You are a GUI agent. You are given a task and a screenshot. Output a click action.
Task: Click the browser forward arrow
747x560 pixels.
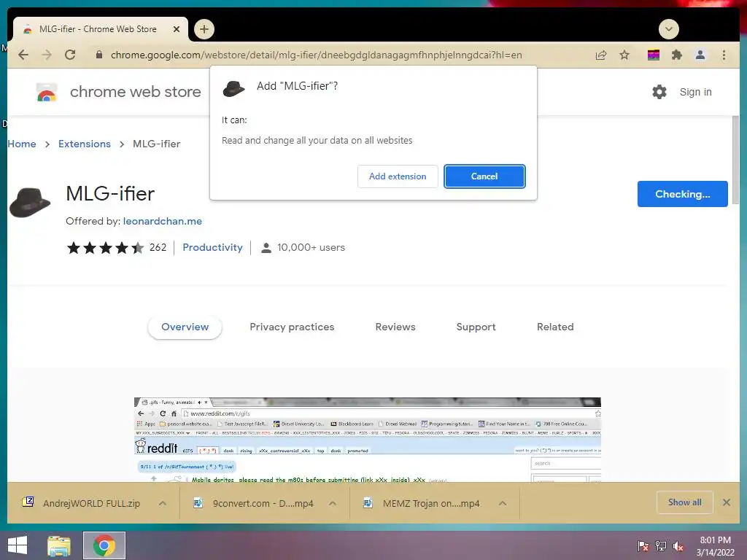pyautogui.click(x=47, y=55)
